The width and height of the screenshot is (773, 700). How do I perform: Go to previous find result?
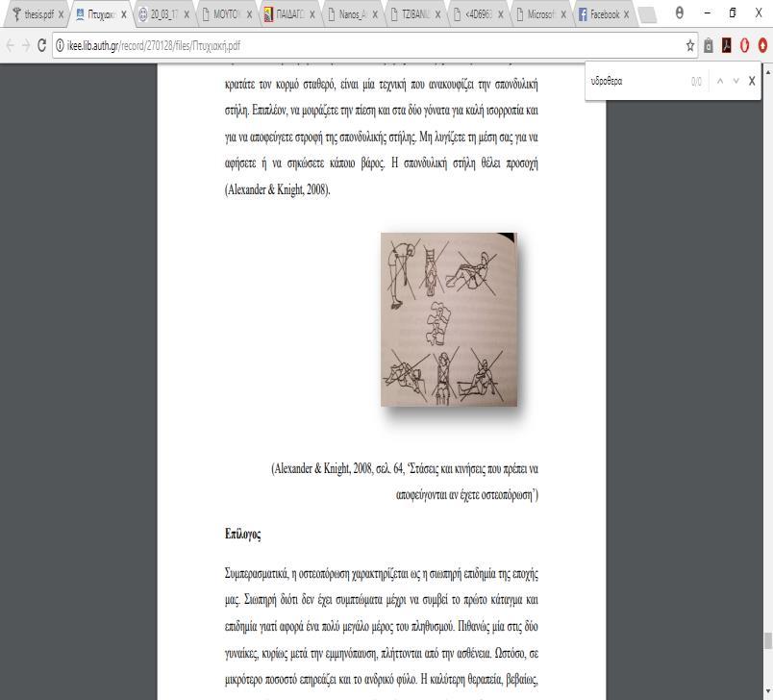(720, 82)
